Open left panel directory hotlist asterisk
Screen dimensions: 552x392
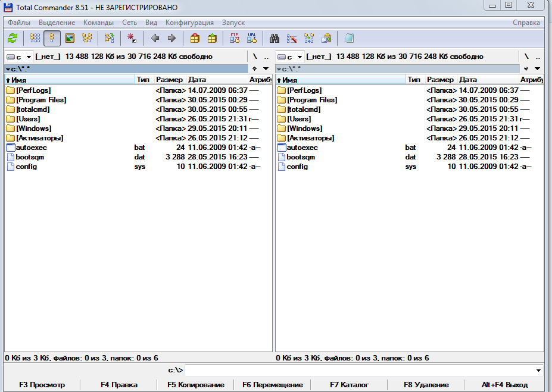tap(254, 69)
